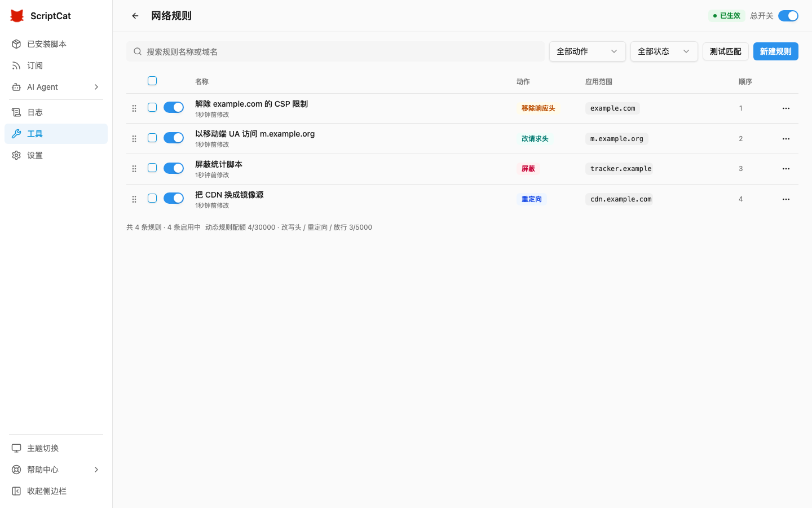The image size is (812, 508).
Task: Click the m.example.org scope chip
Action: tap(617, 139)
